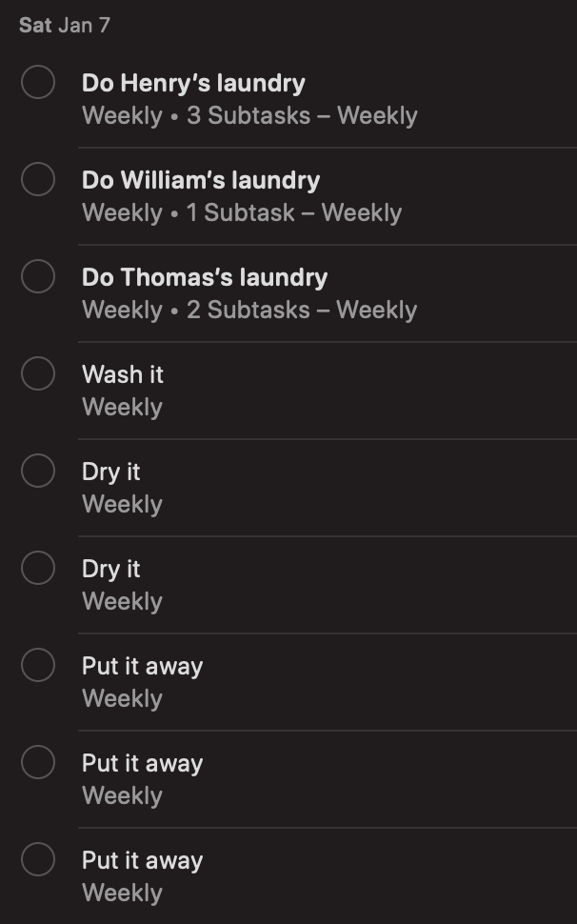Select the second Dry it task title

[x=110, y=569]
